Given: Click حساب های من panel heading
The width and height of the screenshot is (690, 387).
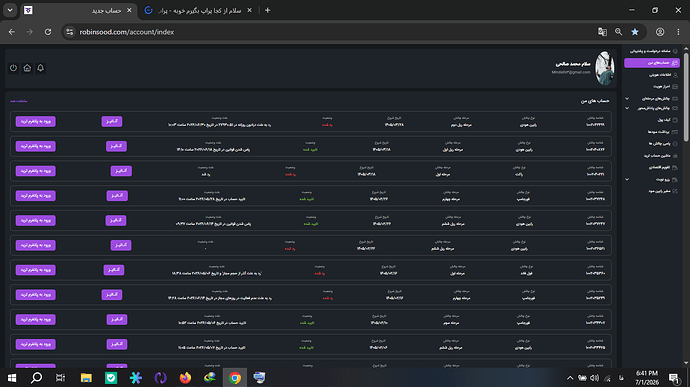Looking at the screenshot, I should (x=595, y=101).
